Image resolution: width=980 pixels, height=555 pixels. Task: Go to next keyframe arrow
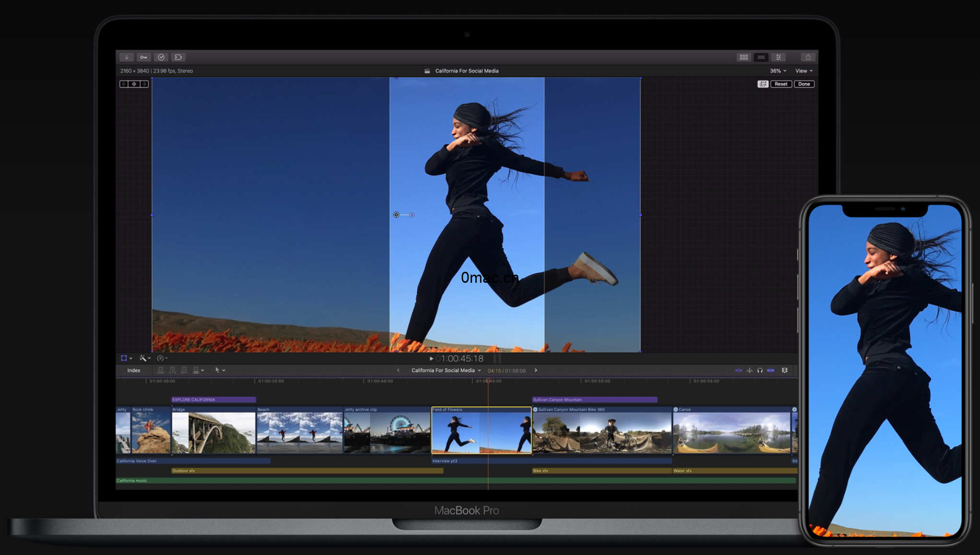click(144, 84)
